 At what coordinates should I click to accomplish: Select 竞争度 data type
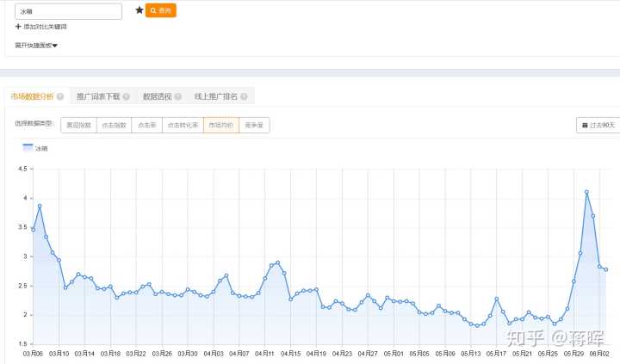(254, 125)
